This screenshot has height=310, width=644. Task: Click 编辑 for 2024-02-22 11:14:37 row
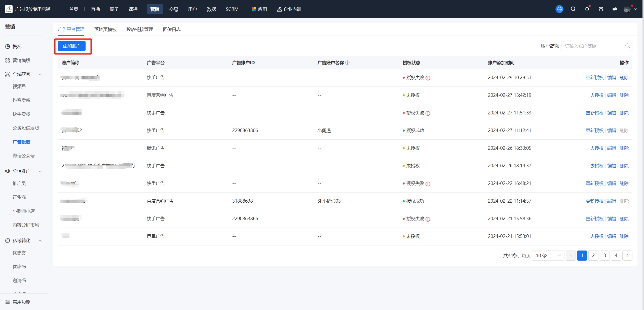click(x=612, y=201)
